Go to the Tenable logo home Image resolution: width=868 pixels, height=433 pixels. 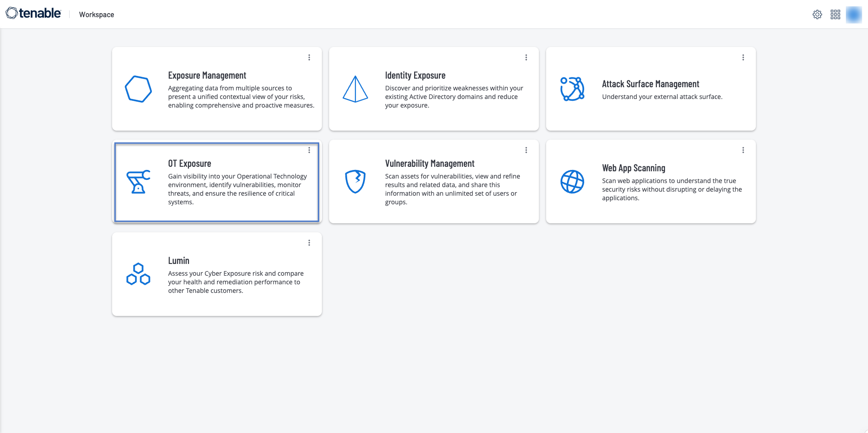(x=33, y=14)
